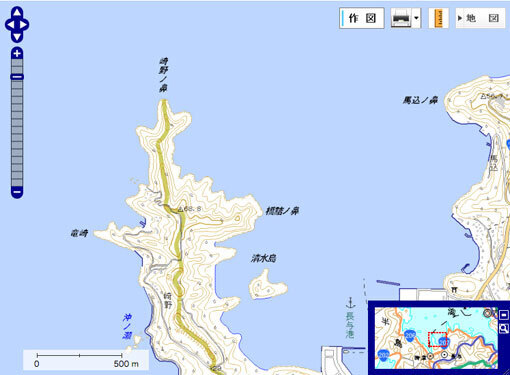Click the zoom level slider handle
This screenshot has height=375, width=510.
pos(17,77)
